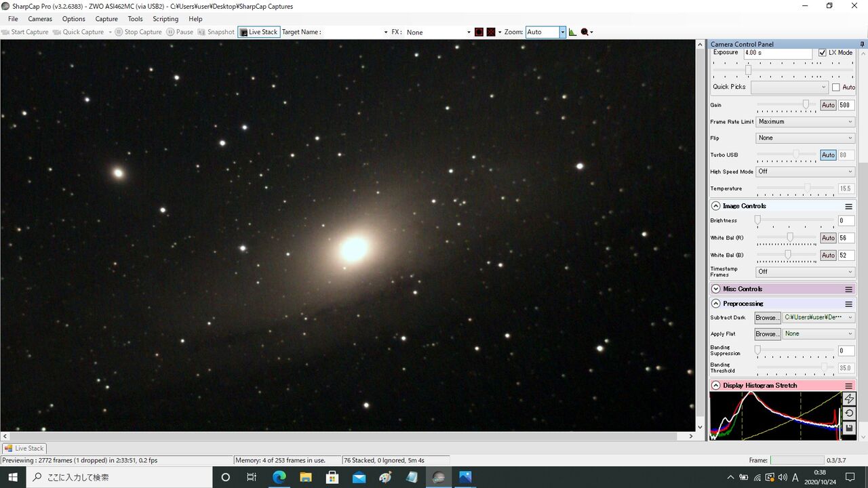Enable the Auto checkbox beside Quick Picks

pyautogui.click(x=836, y=87)
